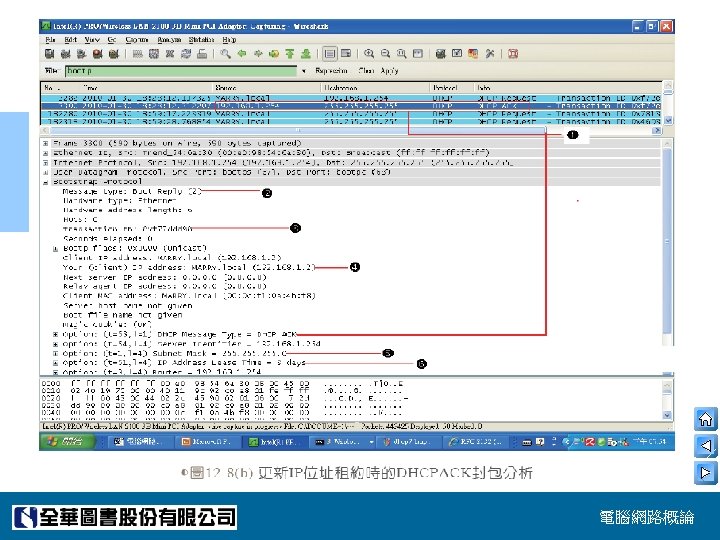Click the slide Home navigation icon

point(705,419)
